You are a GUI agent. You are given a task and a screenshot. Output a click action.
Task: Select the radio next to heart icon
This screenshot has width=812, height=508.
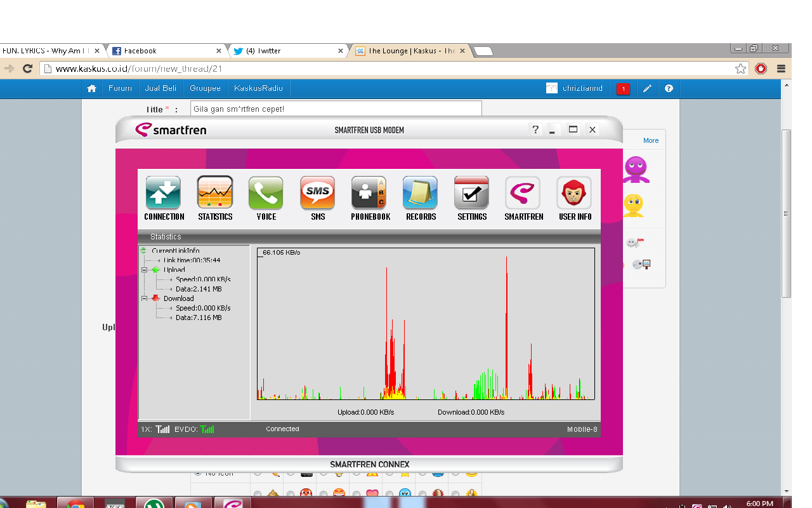click(355, 494)
